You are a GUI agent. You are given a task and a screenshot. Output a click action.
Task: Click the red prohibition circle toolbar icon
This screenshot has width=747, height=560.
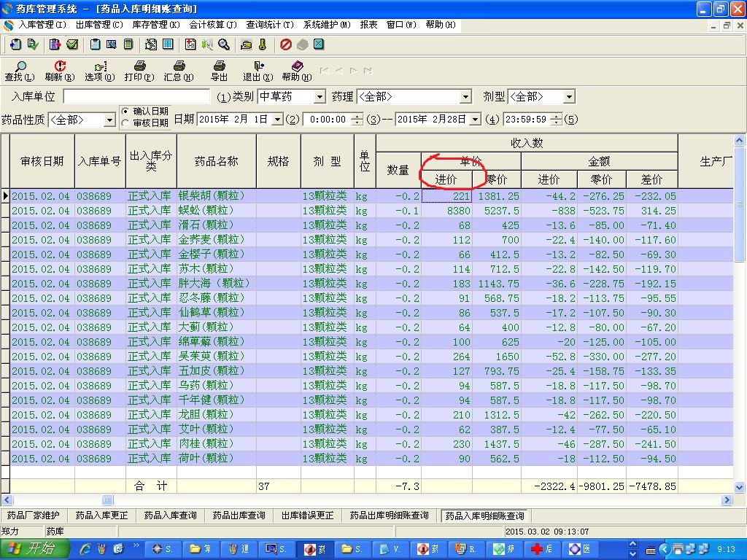(x=286, y=44)
